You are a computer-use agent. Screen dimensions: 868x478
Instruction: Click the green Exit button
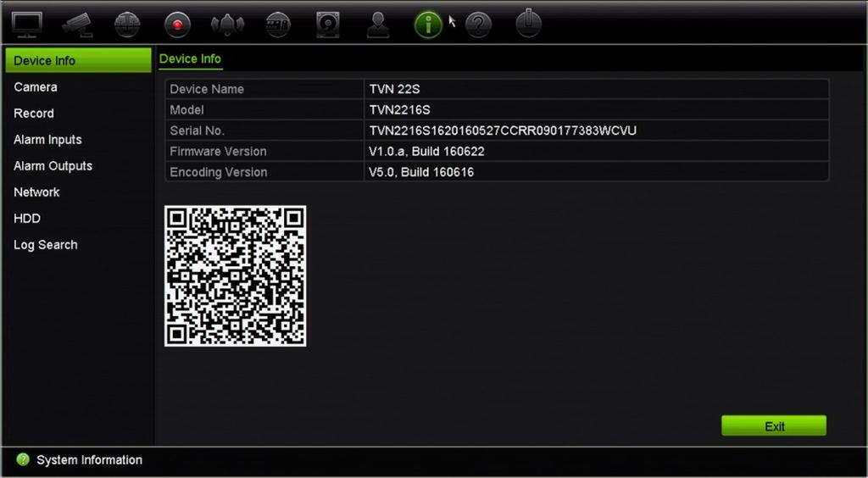point(774,426)
